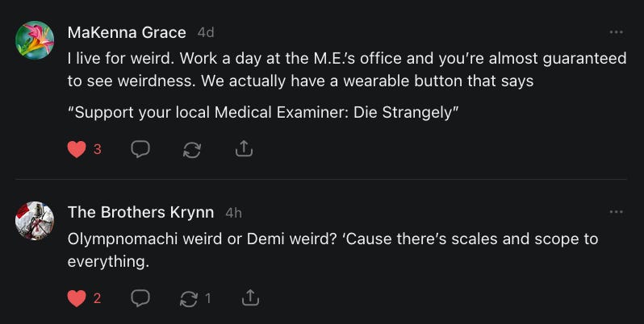Reply to The Brothers Krynn's comment

pos(140,298)
